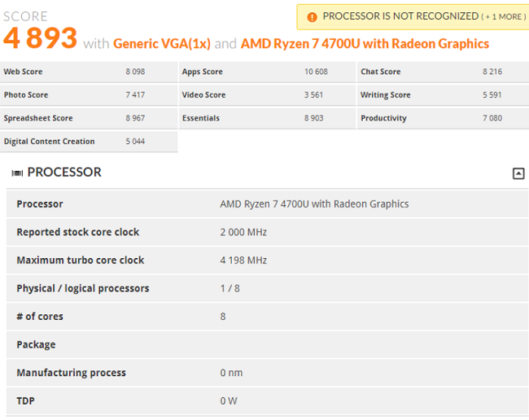Select the Apps Score value 10 608
The image size is (529, 420).
coord(316,72)
